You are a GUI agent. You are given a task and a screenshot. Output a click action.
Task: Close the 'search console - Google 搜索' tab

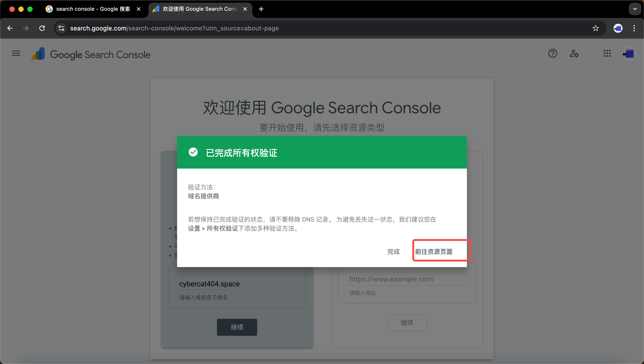tap(139, 9)
